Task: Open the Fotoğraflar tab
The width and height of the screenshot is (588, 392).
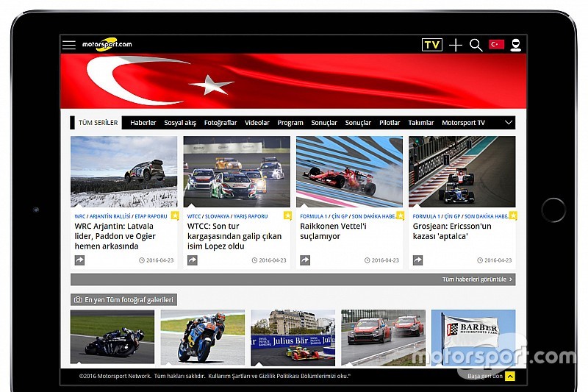Action: point(220,123)
